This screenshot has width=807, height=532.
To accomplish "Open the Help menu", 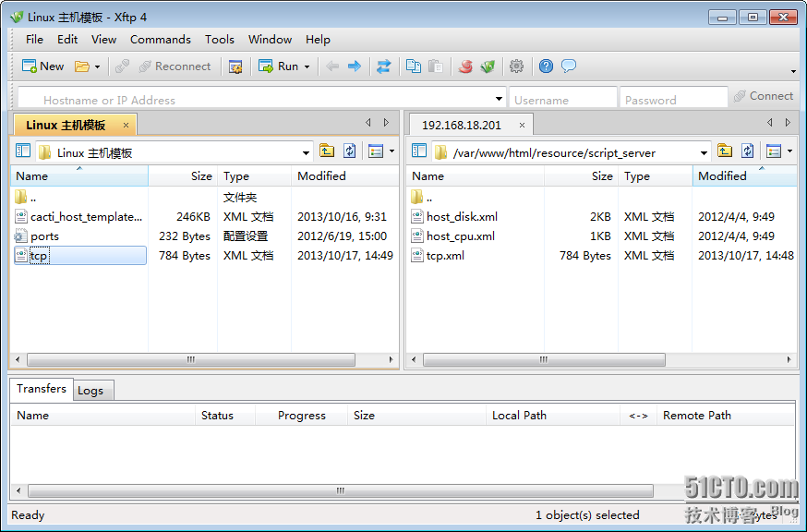I will pos(318,40).
